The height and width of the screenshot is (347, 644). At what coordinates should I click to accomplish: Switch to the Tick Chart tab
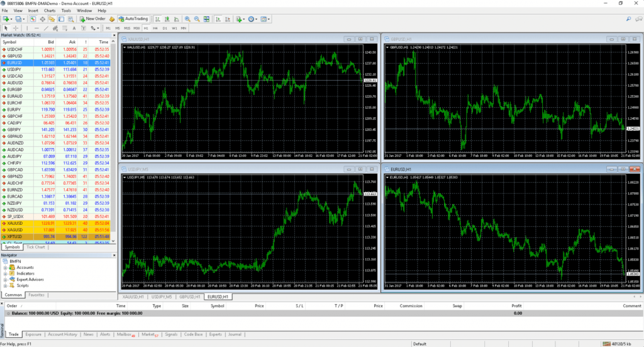click(36, 247)
